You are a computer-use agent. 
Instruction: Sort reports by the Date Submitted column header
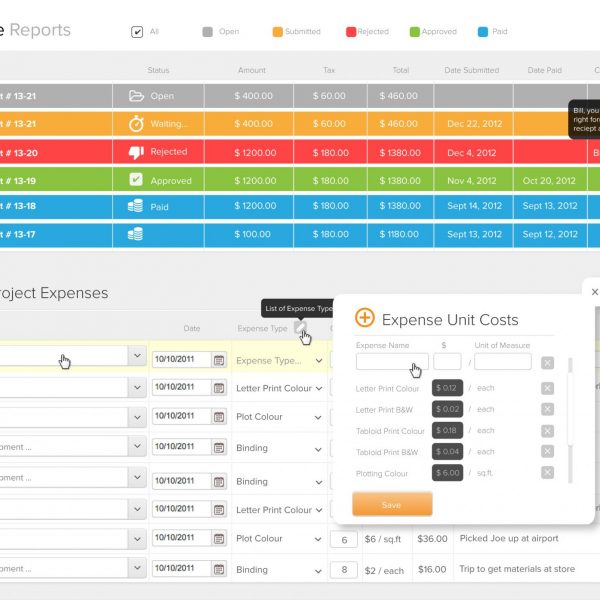[x=471, y=70]
